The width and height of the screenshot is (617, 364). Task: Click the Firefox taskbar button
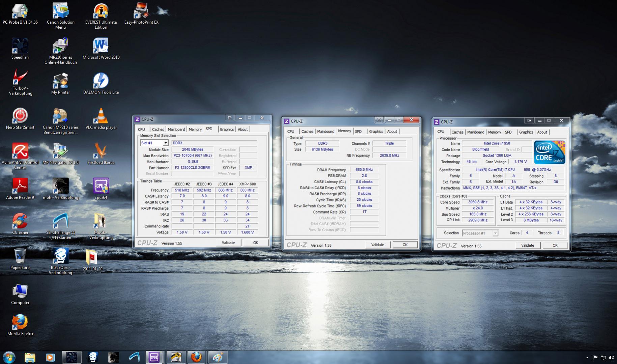pyautogui.click(x=197, y=357)
